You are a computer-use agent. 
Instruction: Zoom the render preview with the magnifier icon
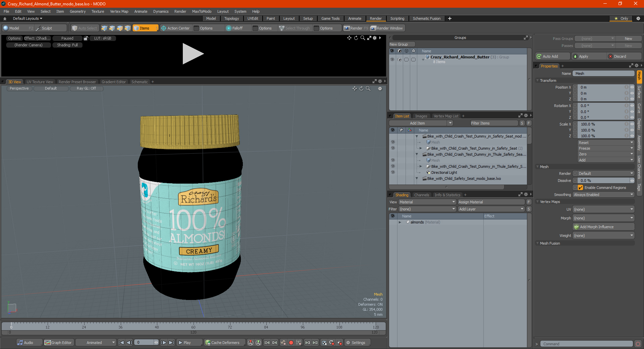click(x=363, y=38)
